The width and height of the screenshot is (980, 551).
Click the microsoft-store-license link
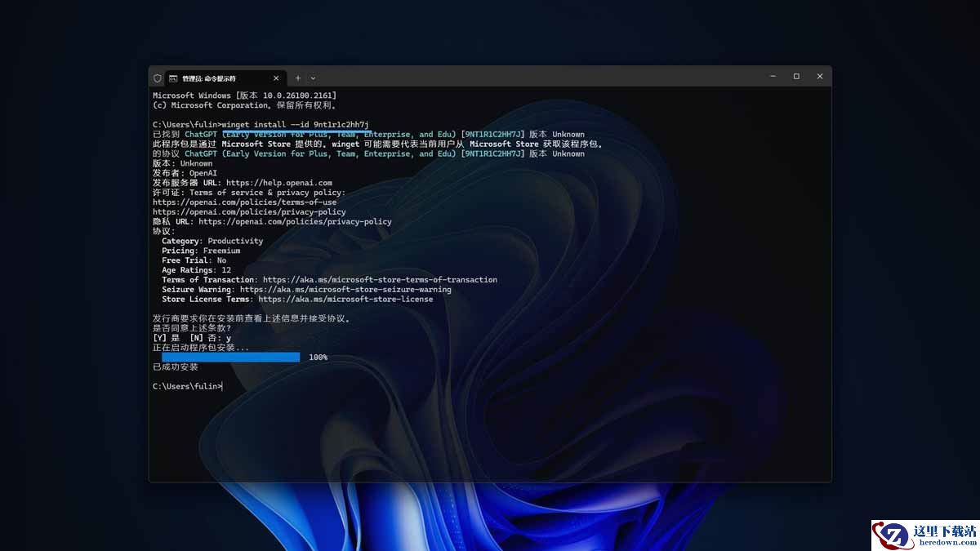coord(345,300)
